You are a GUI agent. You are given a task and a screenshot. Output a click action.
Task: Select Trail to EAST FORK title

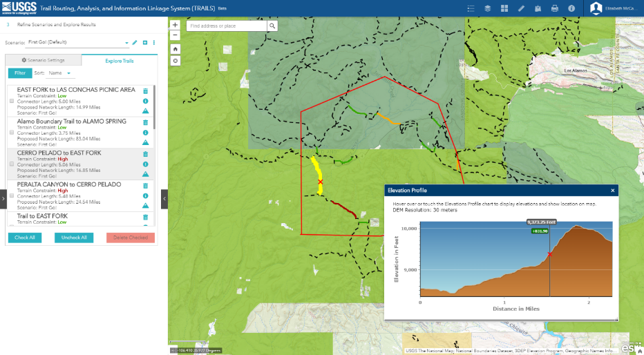(42, 216)
